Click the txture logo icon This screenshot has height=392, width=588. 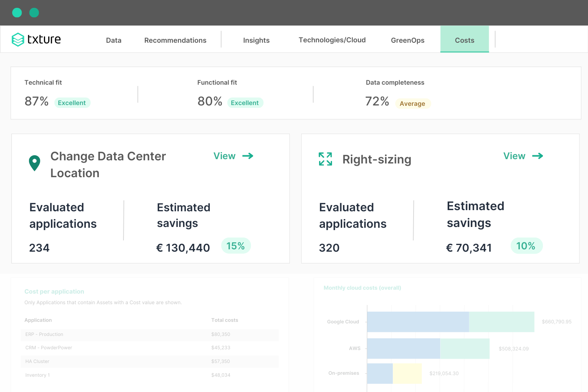17,39
